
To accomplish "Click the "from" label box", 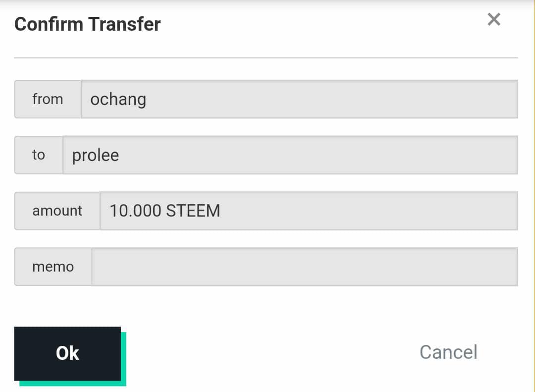I will [48, 99].
